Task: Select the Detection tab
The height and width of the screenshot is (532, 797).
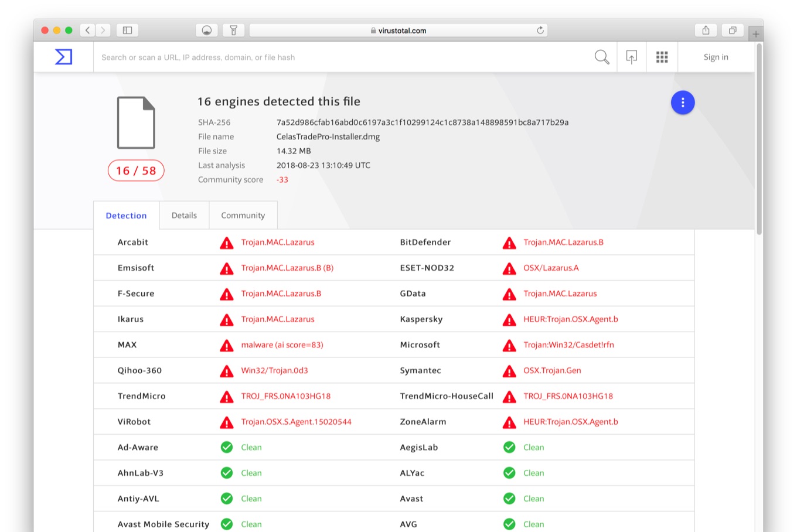Action: point(126,216)
